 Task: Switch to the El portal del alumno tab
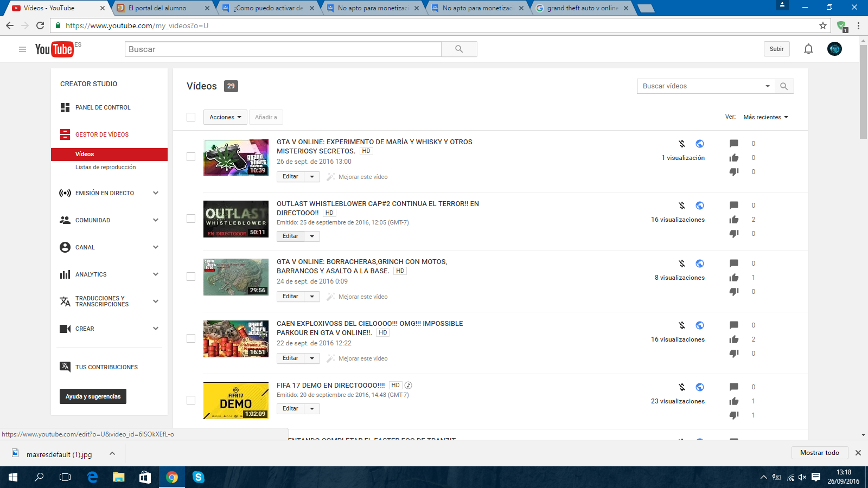[163, 8]
